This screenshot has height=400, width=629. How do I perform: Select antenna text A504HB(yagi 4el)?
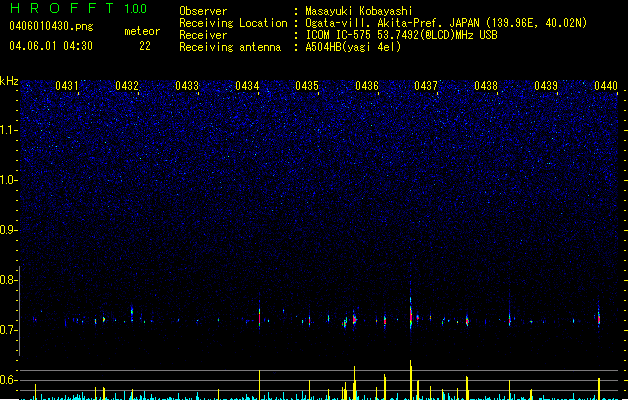click(x=353, y=47)
